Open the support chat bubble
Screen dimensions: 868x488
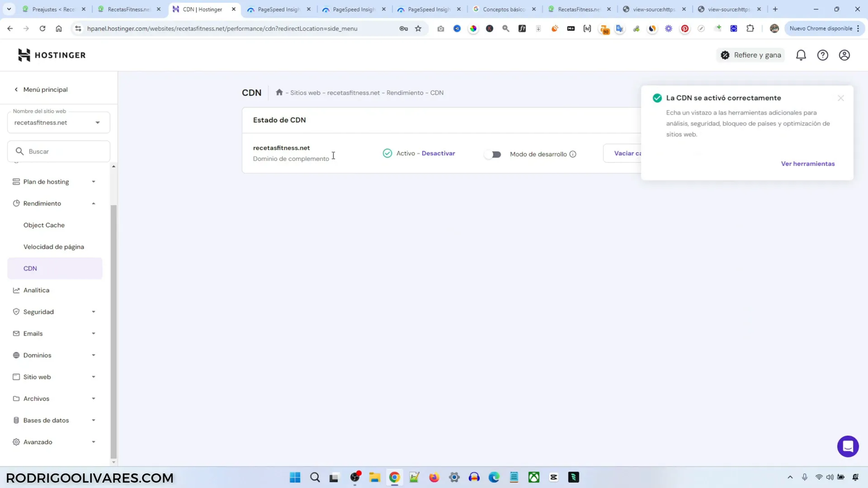click(847, 446)
